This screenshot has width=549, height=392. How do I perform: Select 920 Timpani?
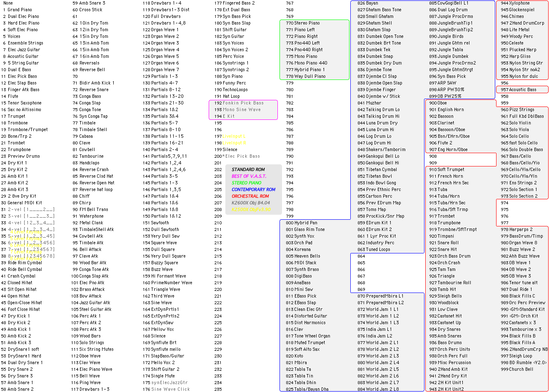pyautogui.click(x=441, y=236)
